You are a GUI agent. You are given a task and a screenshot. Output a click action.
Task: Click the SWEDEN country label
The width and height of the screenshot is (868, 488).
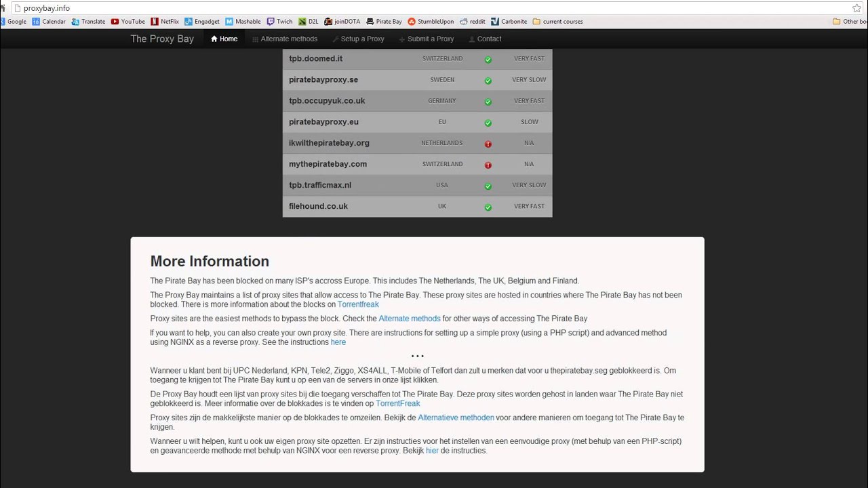pos(442,79)
